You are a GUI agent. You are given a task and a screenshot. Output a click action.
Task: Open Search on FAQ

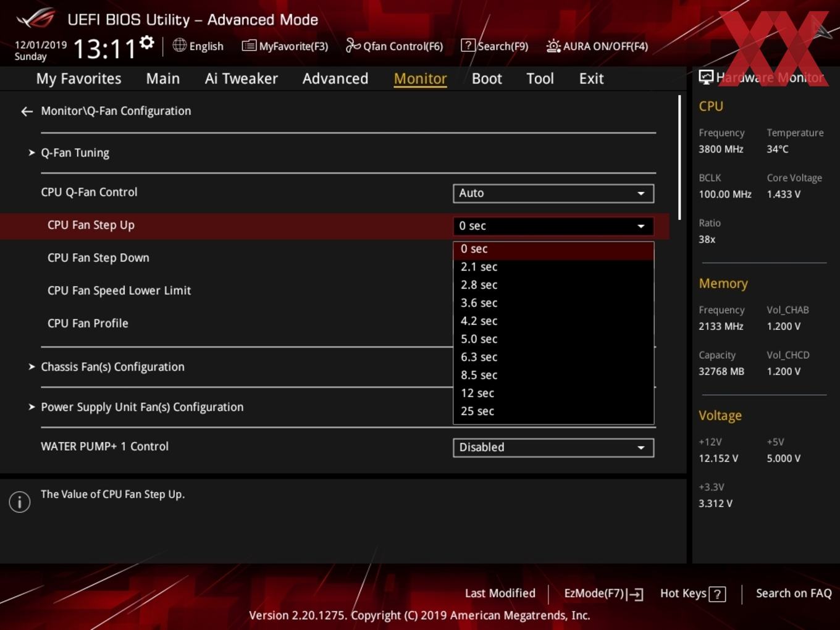pos(794,593)
